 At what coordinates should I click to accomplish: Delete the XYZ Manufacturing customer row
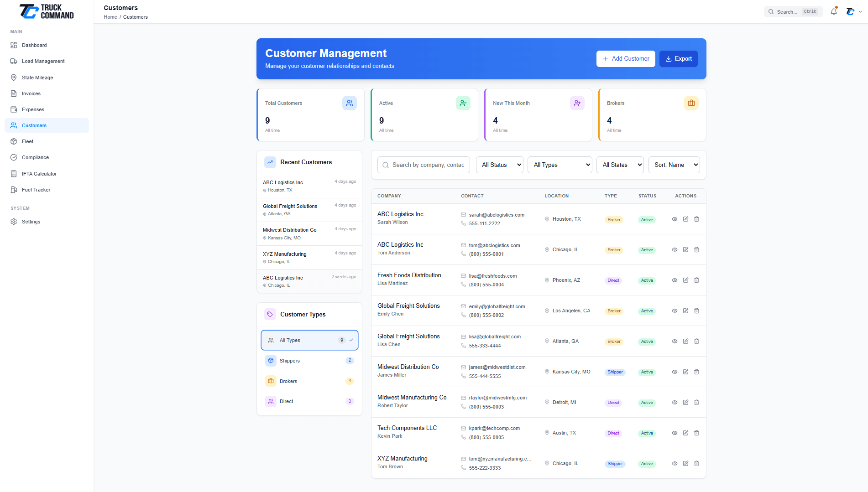(x=696, y=463)
